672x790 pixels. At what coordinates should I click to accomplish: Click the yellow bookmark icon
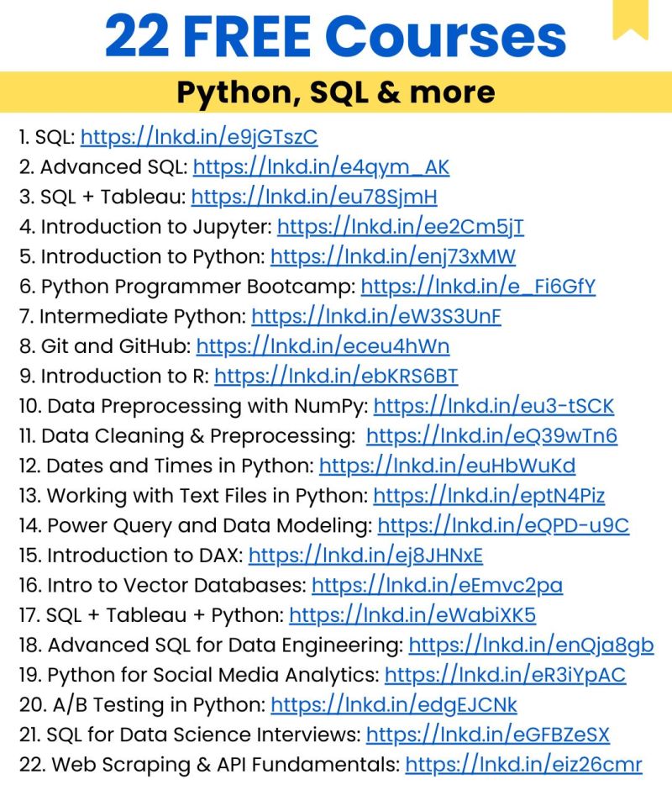coord(630,19)
